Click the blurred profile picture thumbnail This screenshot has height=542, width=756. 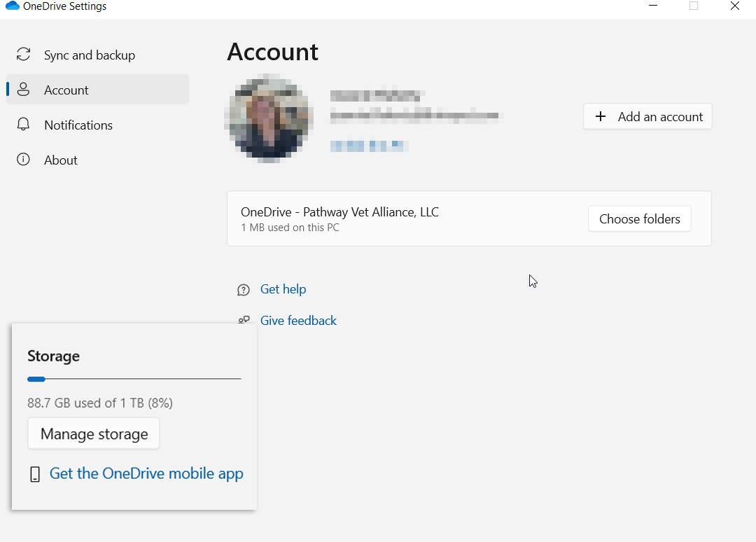(269, 117)
